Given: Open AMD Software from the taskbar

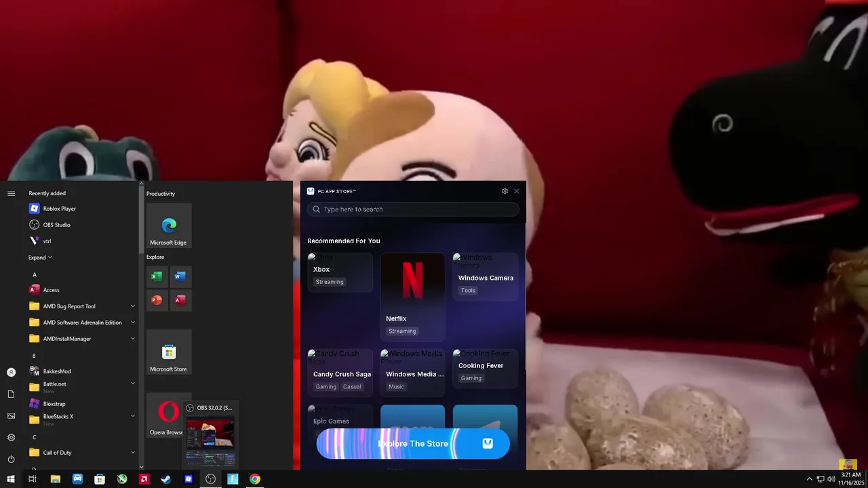Looking at the screenshot, I should coord(144,479).
